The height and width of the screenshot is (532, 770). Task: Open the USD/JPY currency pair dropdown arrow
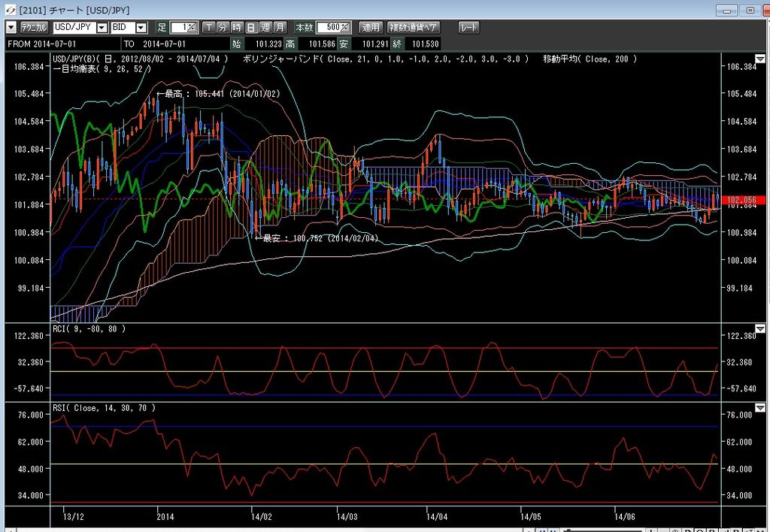pos(102,28)
